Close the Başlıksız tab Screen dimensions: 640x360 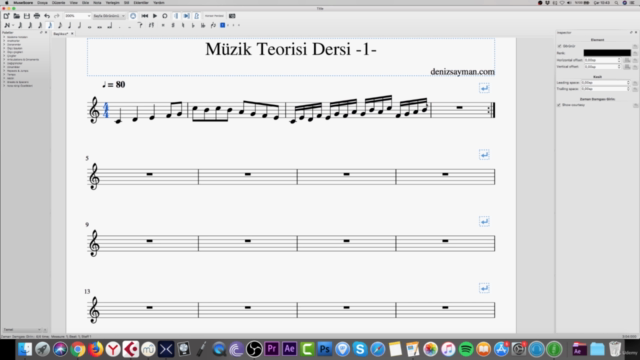72,34
